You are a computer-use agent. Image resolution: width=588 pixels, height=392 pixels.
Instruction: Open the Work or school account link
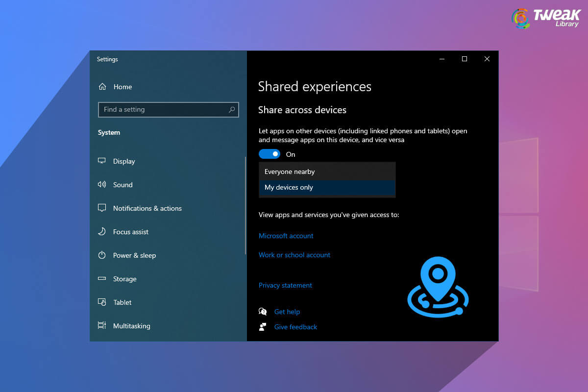294,255
